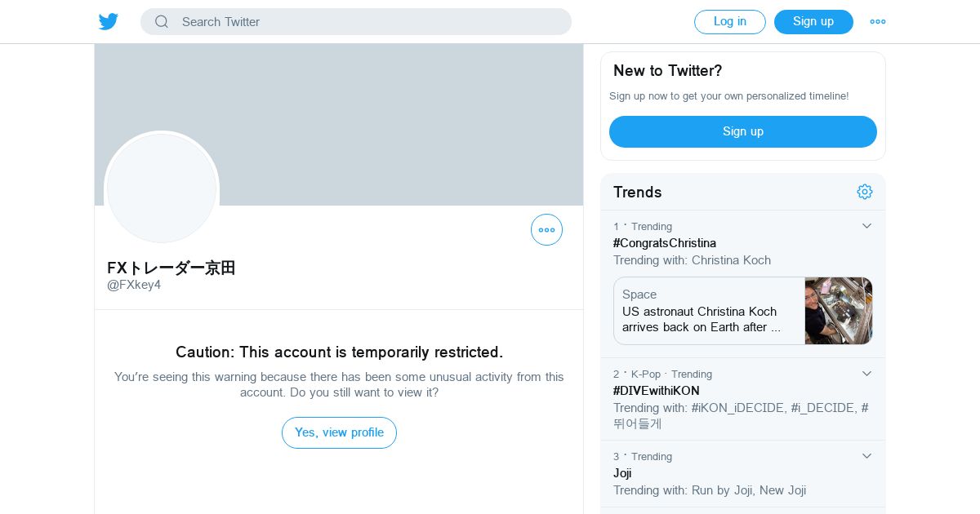Open Trends settings gear
The width and height of the screenshot is (980, 514).
(865, 192)
